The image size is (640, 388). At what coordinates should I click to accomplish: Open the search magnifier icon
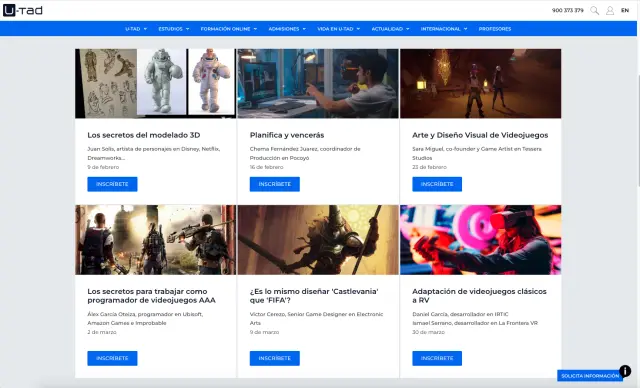(x=595, y=11)
